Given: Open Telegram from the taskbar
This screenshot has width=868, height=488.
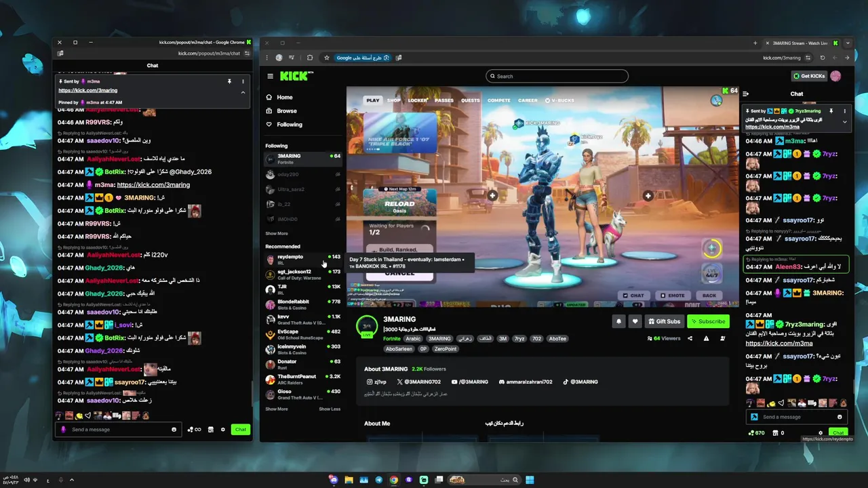Looking at the screenshot, I should tap(378, 480).
